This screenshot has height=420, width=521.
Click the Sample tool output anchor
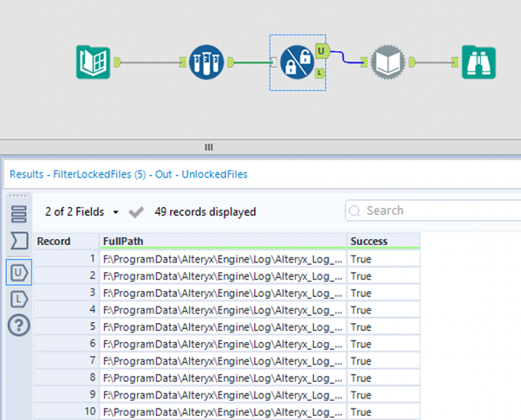[x=231, y=62]
